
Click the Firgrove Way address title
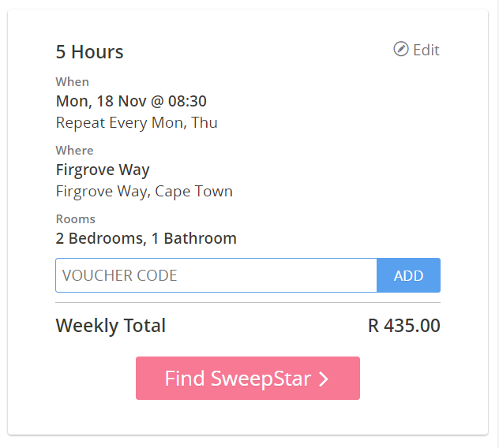[x=103, y=170]
